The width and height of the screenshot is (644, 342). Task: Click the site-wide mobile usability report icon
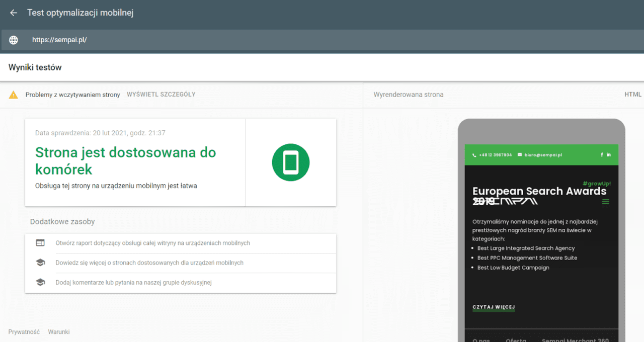tap(40, 243)
